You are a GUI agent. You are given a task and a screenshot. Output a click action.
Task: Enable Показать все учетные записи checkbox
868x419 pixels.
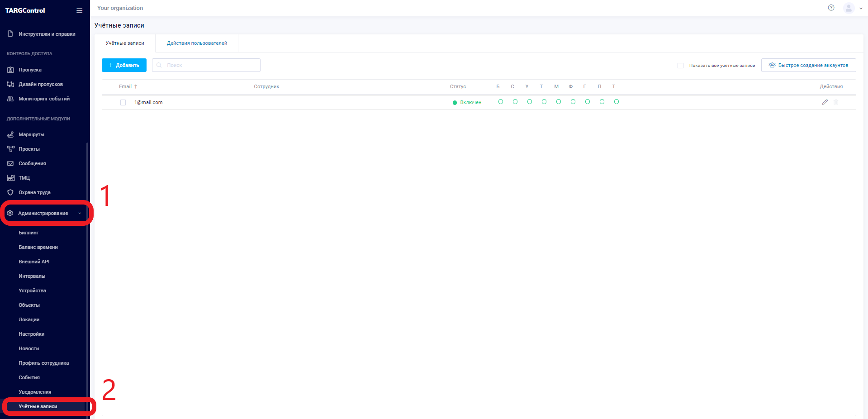point(680,66)
